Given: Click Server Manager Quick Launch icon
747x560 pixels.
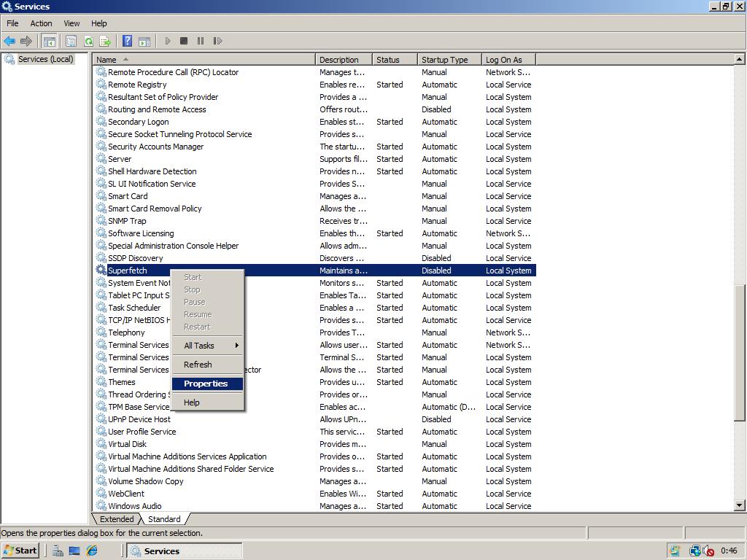Looking at the screenshot, I should [x=58, y=551].
